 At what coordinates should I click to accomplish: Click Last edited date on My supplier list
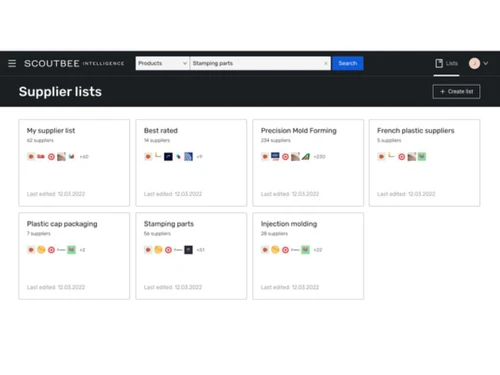(x=56, y=194)
